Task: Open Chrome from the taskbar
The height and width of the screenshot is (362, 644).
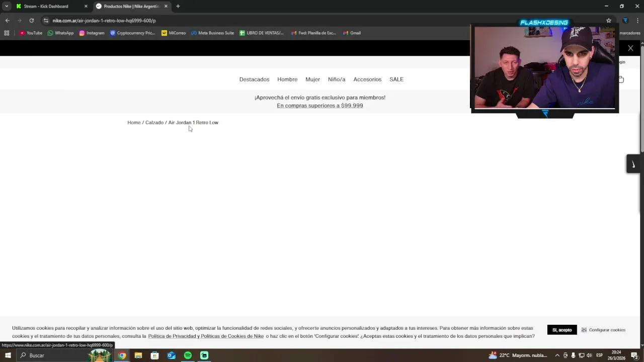Action: [122, 355]
